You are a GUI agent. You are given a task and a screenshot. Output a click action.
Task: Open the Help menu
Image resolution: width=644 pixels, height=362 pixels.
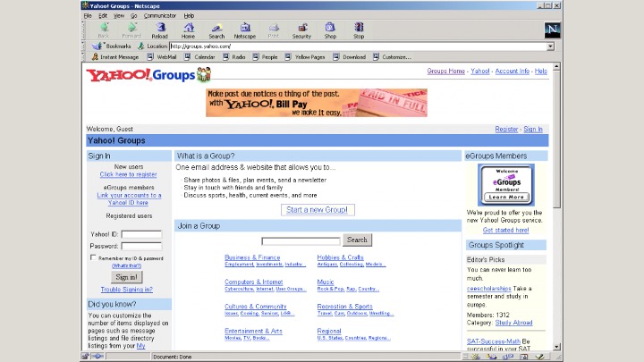click(189, 15)
